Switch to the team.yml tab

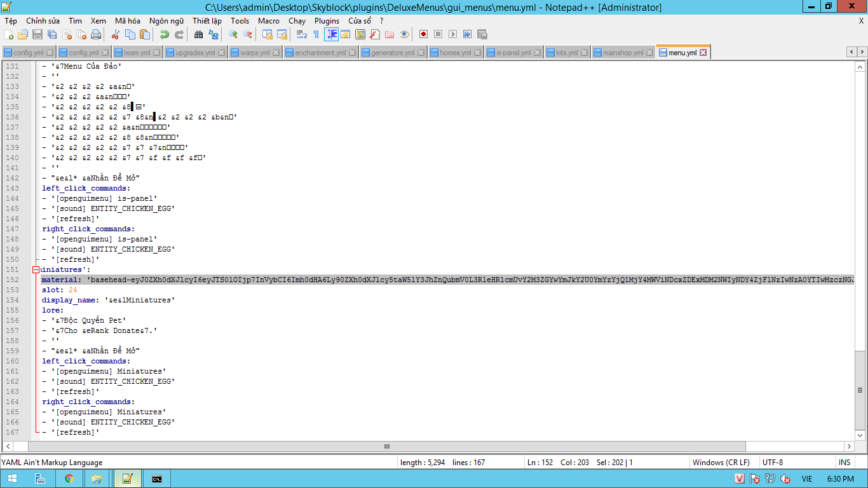[x=137, y=53]
